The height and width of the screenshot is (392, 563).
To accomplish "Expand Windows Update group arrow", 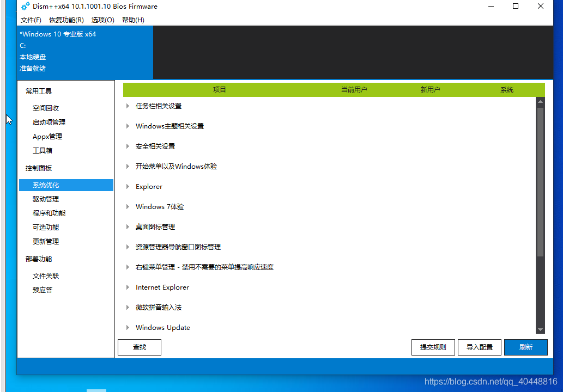I will pos(128,327).
